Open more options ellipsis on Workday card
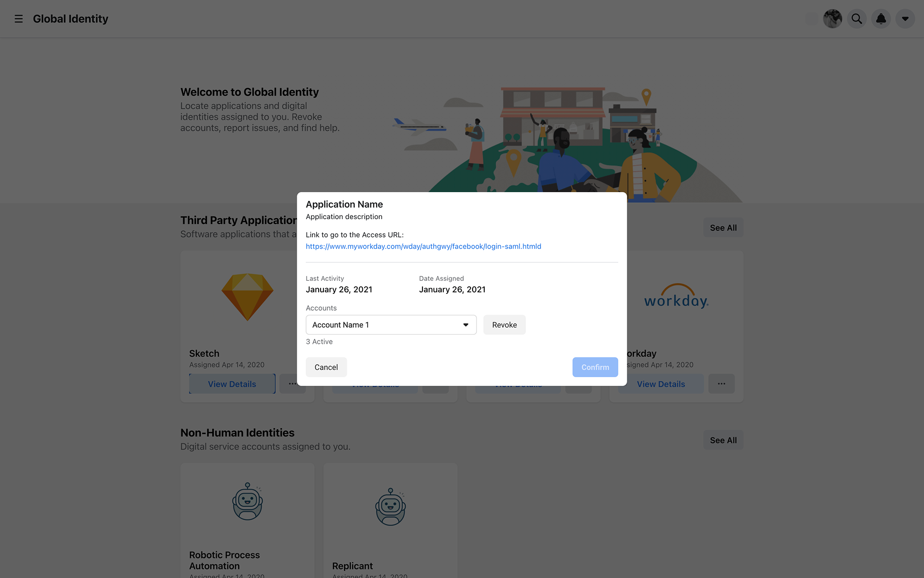This screenshot has width=924, height=578. click(x=721, y=384)
